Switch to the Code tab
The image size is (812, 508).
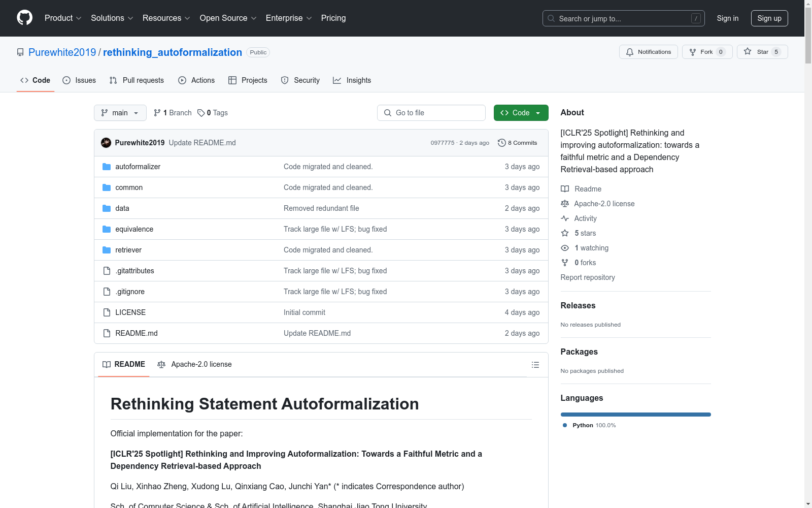[36, 80]
